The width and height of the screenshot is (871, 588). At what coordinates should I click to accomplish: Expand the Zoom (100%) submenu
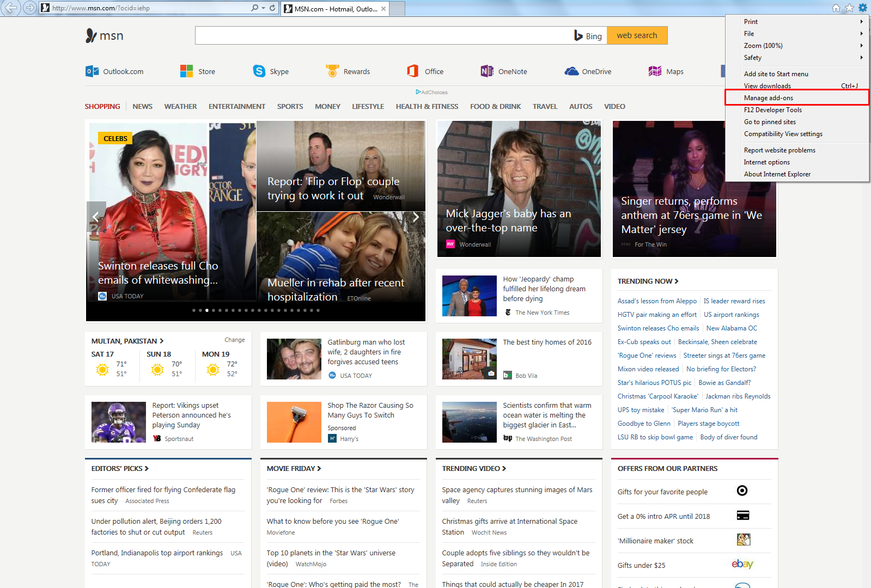[861, 46]
